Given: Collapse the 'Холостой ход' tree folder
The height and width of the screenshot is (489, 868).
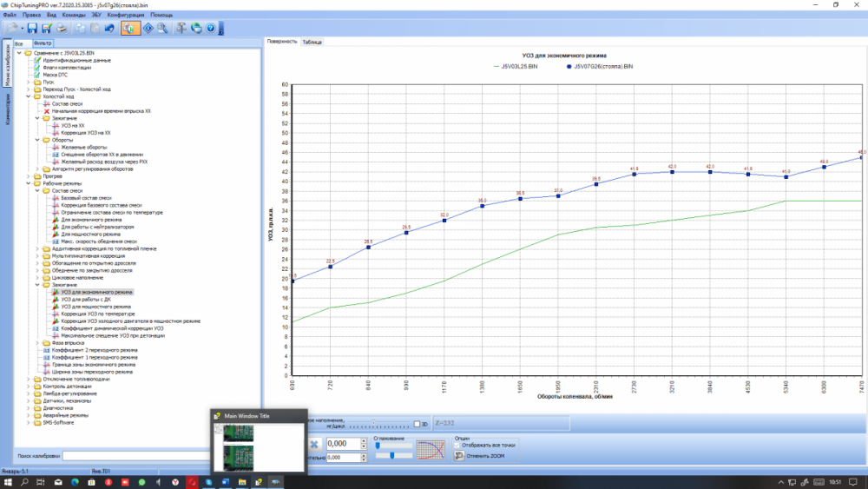Looking at the screenshot, I should pyautogui.click(x=30, y=96).
